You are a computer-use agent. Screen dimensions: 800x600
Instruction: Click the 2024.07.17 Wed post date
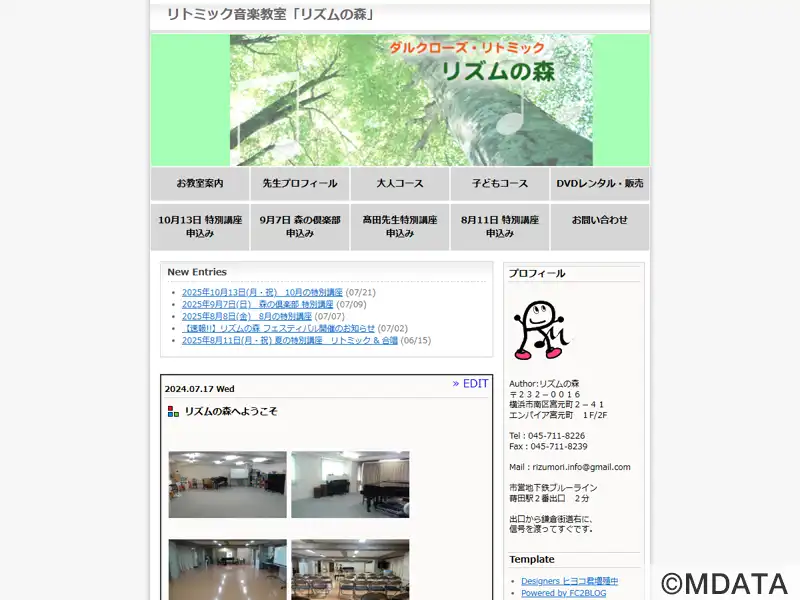(199, 389)
